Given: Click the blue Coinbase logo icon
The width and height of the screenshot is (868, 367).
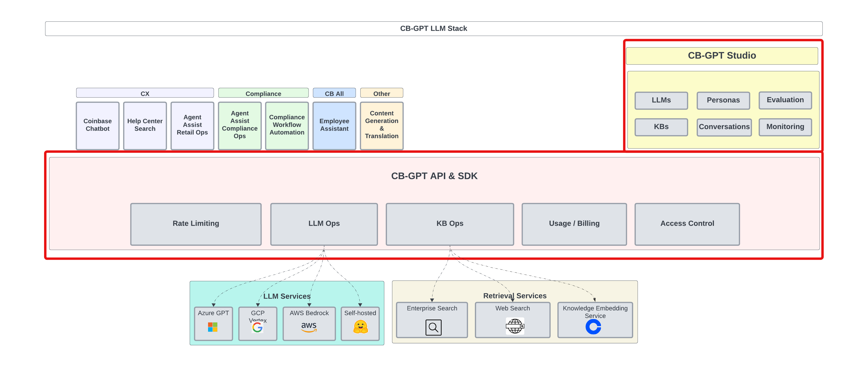Looking at the screenshot, I should (593, 327).
